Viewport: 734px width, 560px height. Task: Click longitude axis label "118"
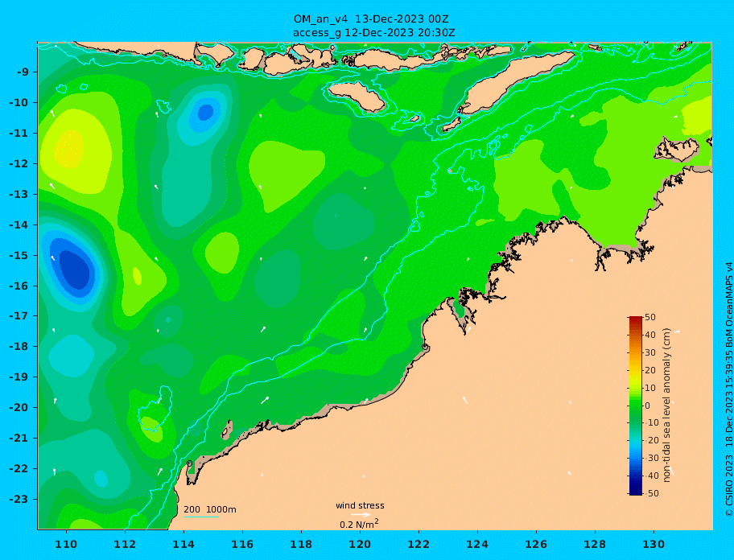(301, 544)
